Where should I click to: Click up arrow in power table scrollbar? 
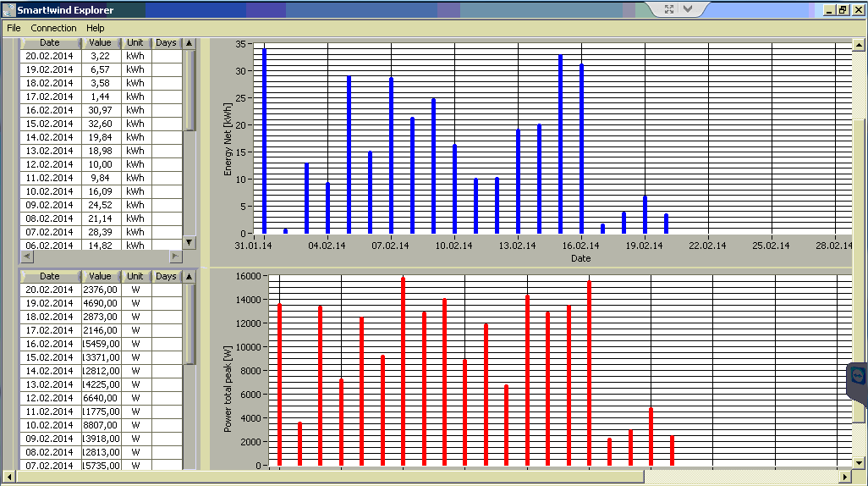click(190, 277)
